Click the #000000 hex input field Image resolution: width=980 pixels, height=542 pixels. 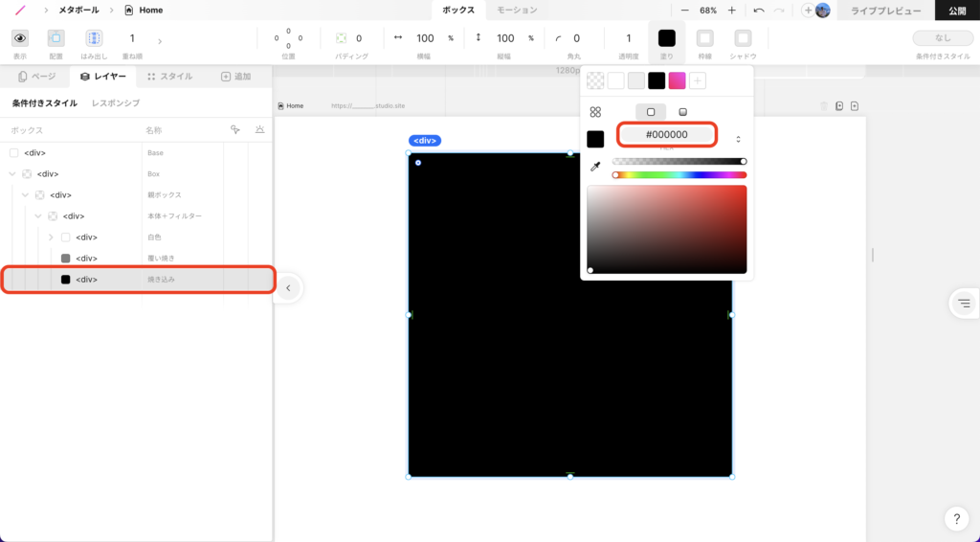(667, 134)
